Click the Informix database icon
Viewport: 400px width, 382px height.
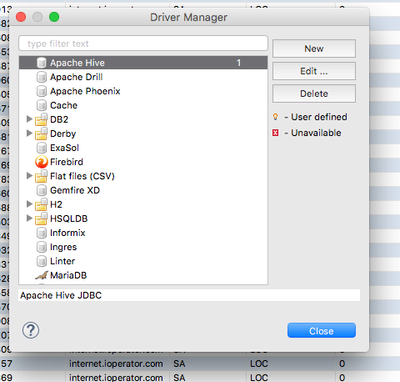pos(41,233)
